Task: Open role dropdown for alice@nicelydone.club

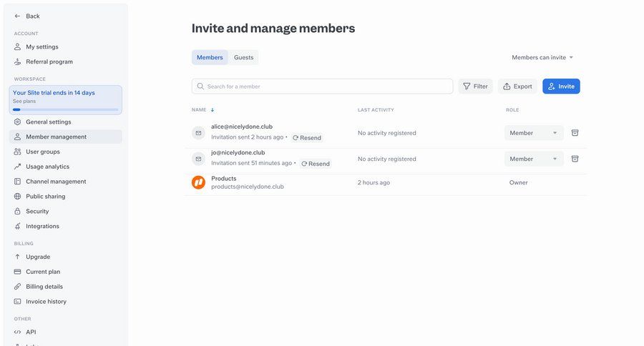Action: [x=534, y=133]
